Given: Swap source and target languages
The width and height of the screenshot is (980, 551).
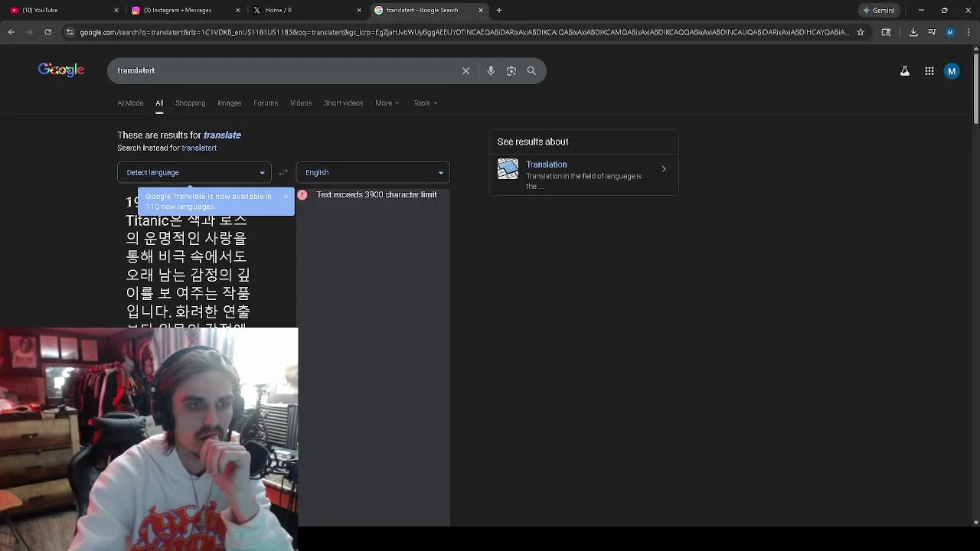Looking at the screenshot, I should click(x=283, y=172).
